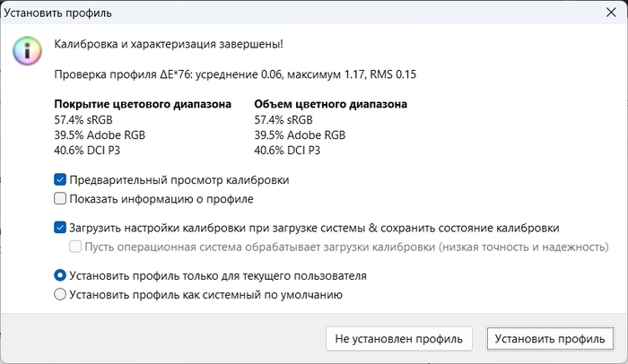
Task: Click the Покрытие цветового диапазона heading
Action: (x=143, y=104)
